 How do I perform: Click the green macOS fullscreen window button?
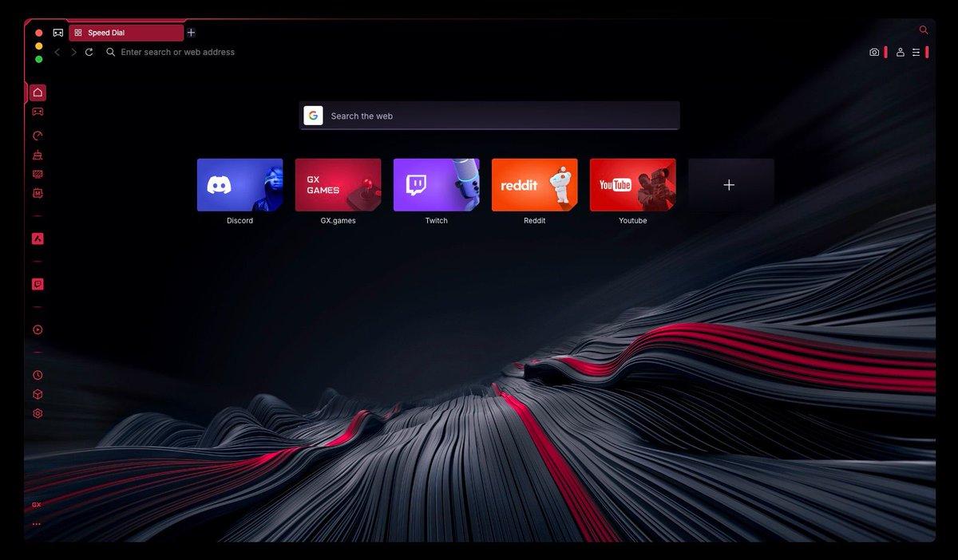(38, 59)
